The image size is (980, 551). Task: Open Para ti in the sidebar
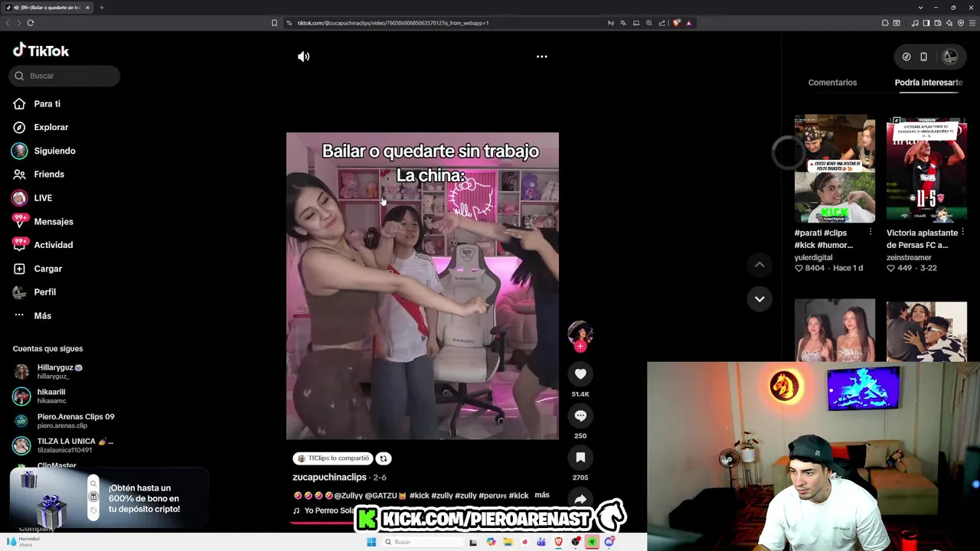click(37, 104)
